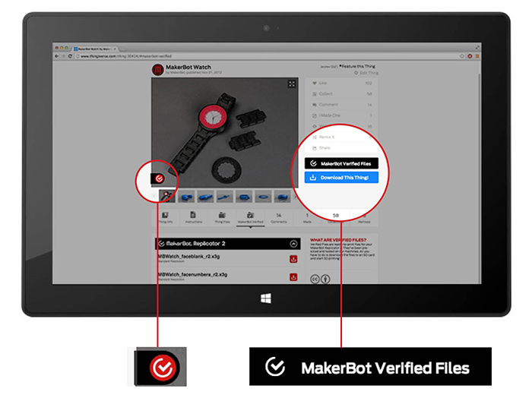
Task: Click the Comment icon in the sidebar
Action: click(315, 105)
